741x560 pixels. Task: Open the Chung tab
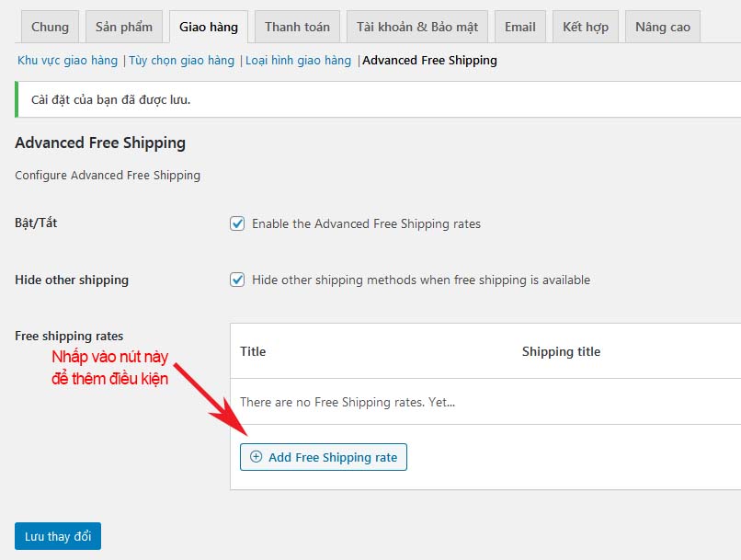(50, 27)
